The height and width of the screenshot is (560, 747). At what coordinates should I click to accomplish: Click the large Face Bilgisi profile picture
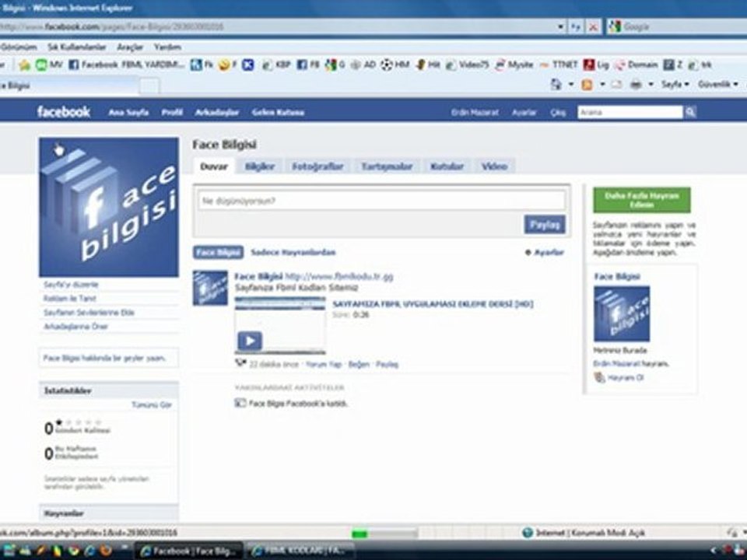tap(109, 207)
